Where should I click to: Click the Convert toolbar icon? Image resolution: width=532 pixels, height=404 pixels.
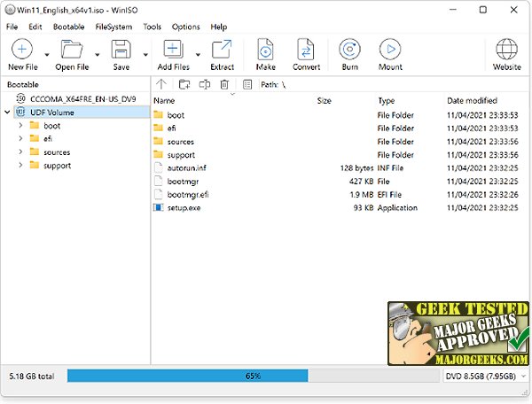[306, 50]
